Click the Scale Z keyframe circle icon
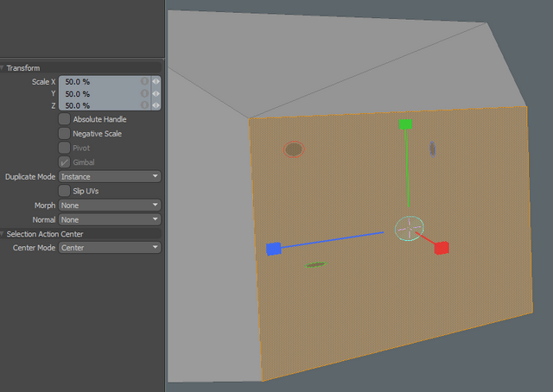Screen dimensions: 553x392 pos(144,105)
